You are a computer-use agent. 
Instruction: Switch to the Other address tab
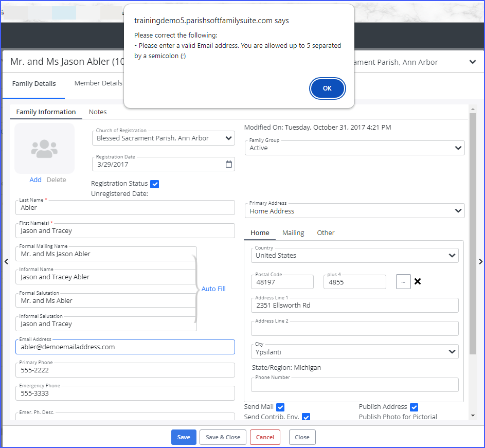click(x=326, y=232)
